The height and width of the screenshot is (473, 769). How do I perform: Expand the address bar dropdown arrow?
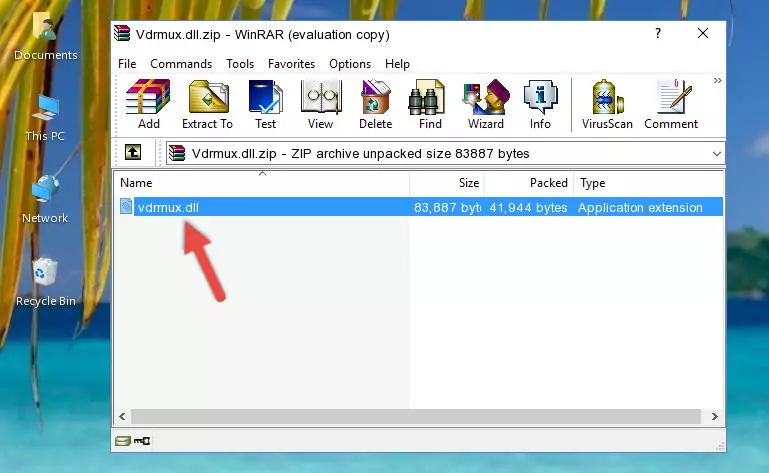tap(717, 154)
